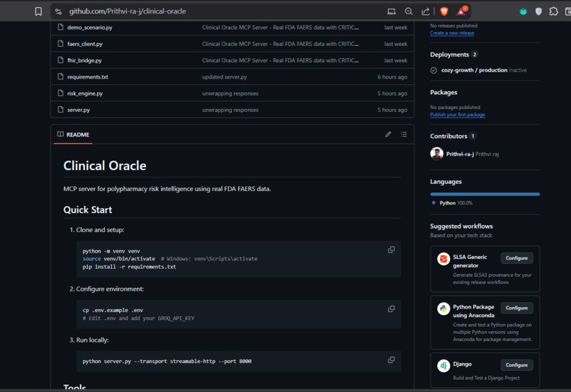Viewport: 571px width, 392px height.
Task: Click the Clinical Oracle heading
Action: 105,166
